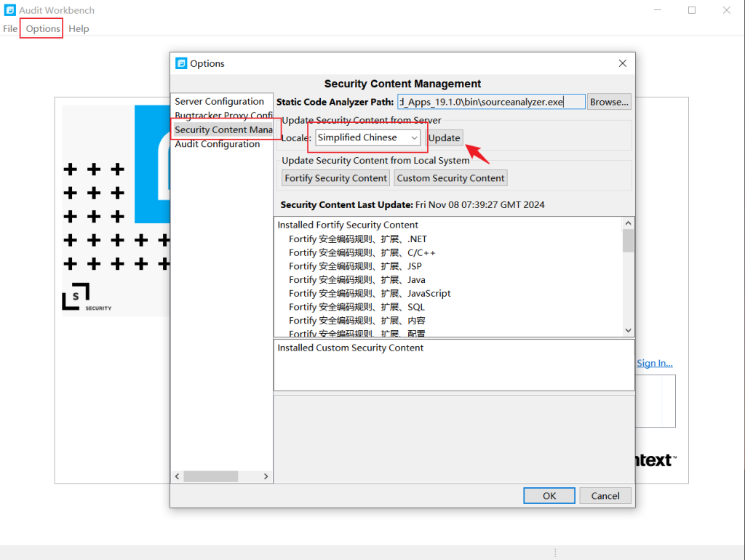The width and height of the screenshot is (745, 560).
Task: Select the Fortify .NET rules entry
Action: pos(358,239)
